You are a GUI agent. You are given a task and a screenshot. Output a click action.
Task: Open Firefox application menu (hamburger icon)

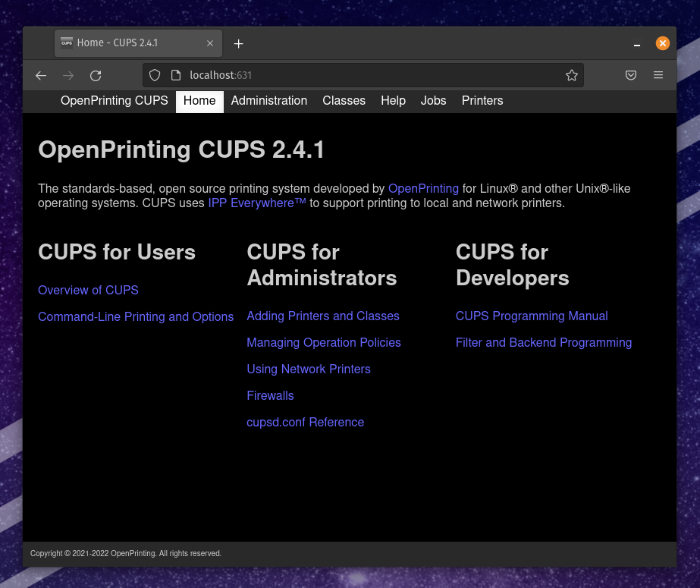pos(658,75)
